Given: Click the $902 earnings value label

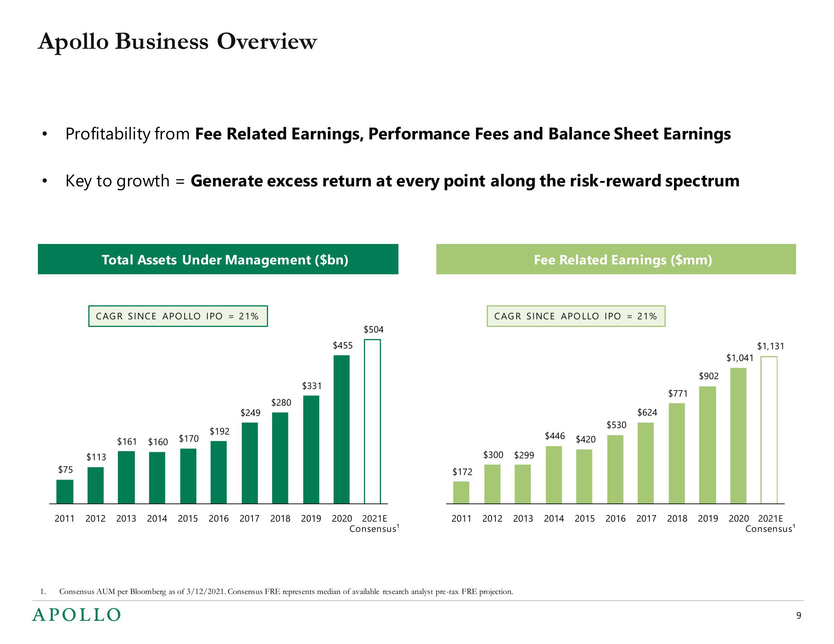Looking at the screenshot, I should tap(709, 376).
